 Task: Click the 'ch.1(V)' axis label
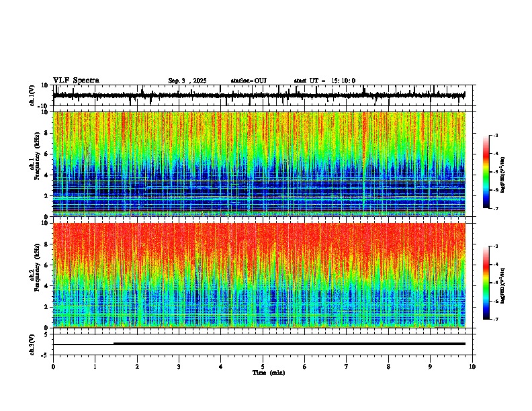(x=32, y=95)
